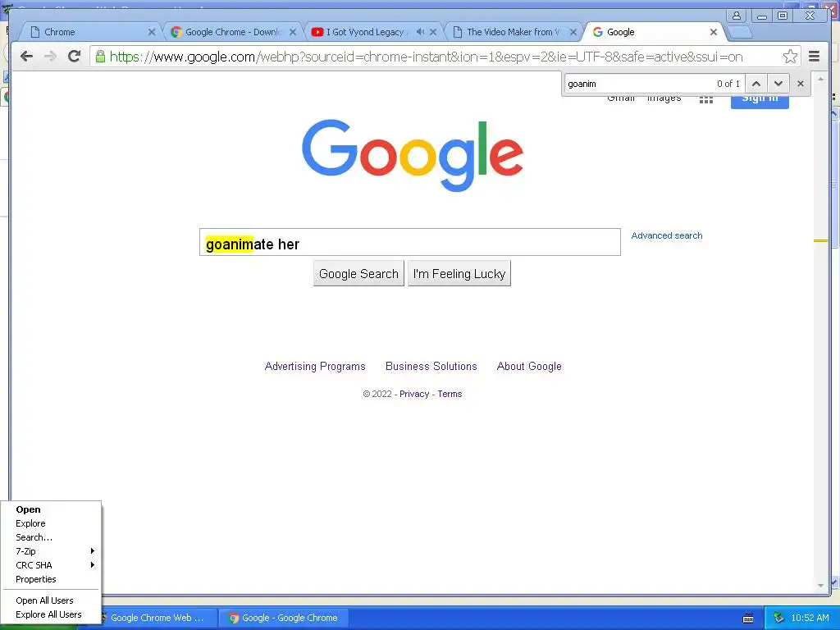
Task: Choose Search... in the context menu
Action: tap(51, 537)
